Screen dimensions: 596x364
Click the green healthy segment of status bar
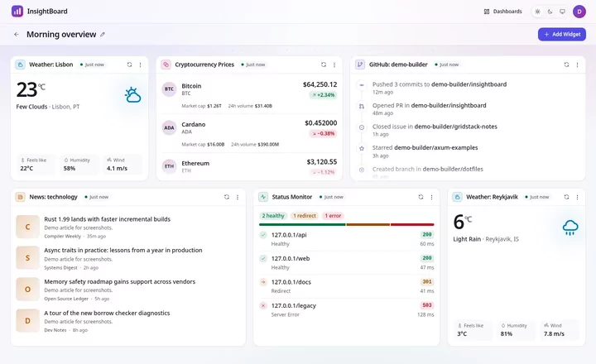tap(302, 224)
